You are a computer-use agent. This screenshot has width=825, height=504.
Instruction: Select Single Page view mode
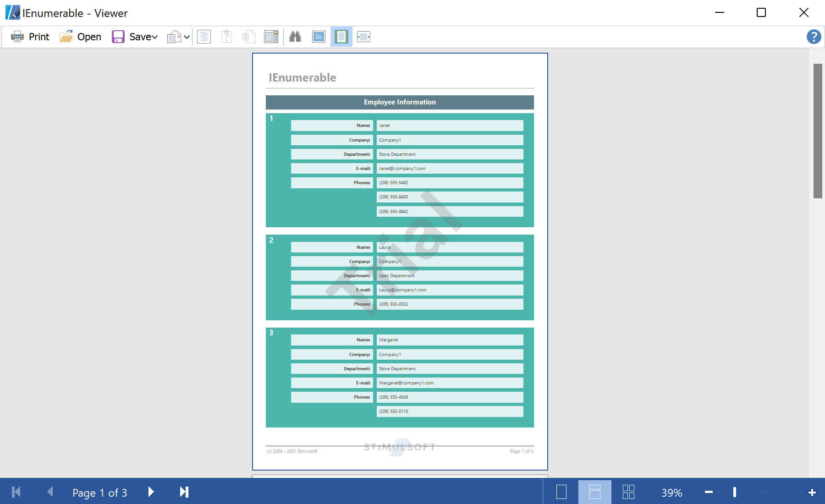[561, 492]
